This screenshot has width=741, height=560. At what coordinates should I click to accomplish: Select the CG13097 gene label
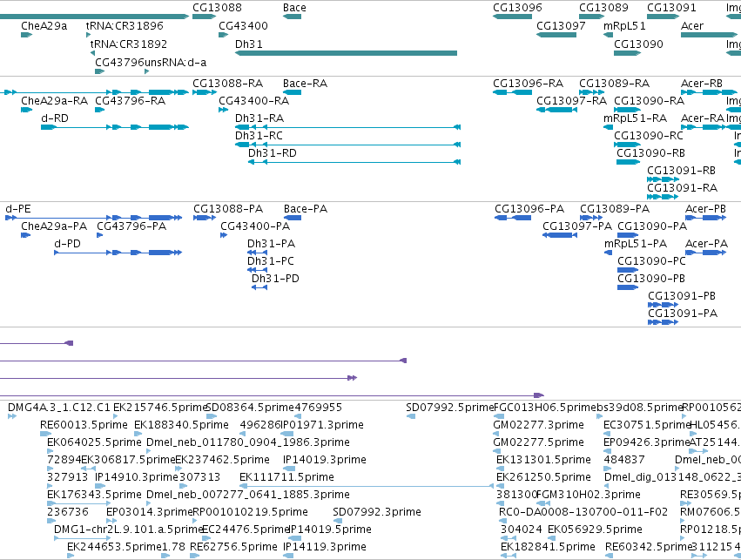(561, 25)
